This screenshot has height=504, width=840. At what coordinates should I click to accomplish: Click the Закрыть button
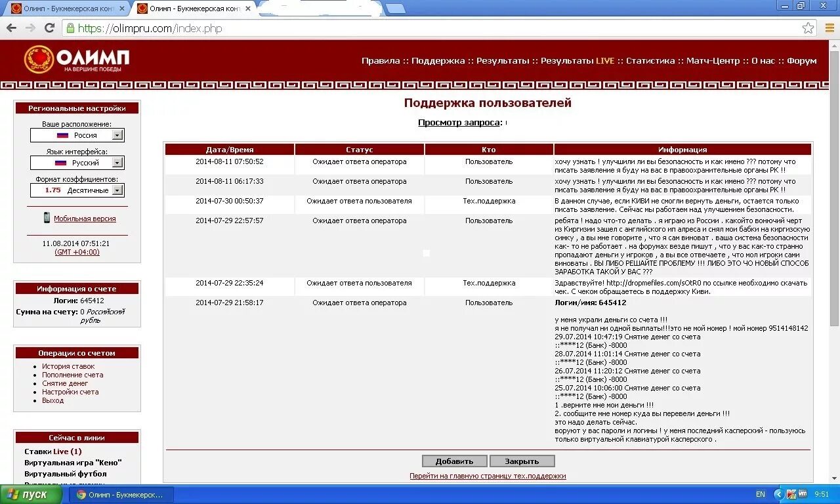pos(522,461)
